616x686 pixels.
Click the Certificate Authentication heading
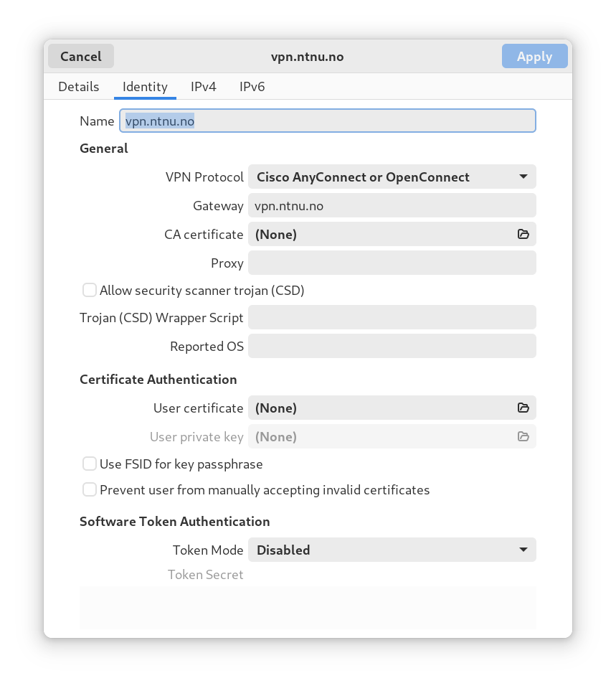click(158, 380)
